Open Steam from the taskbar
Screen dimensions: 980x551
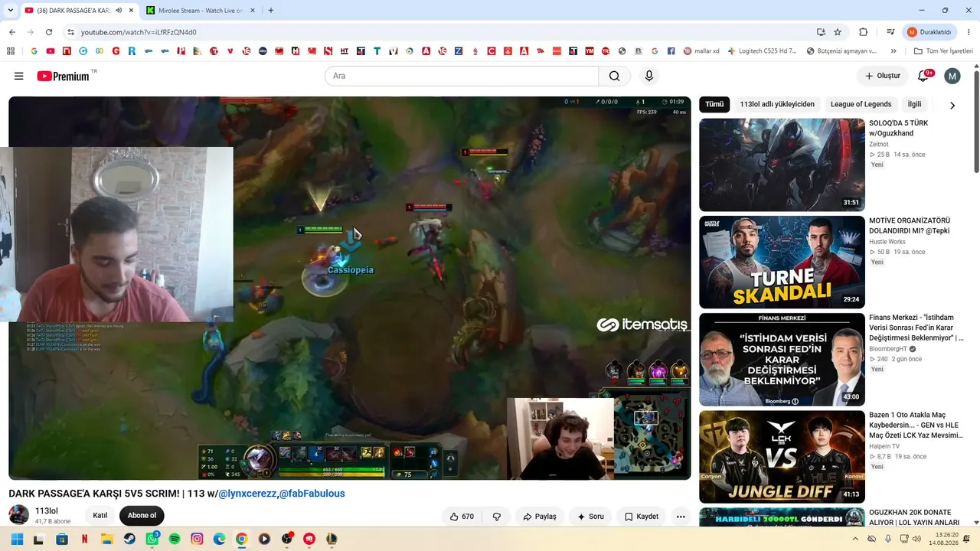pos(129,539)
